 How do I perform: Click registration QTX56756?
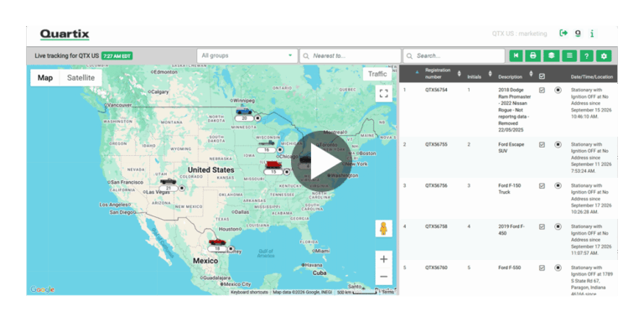436,185
